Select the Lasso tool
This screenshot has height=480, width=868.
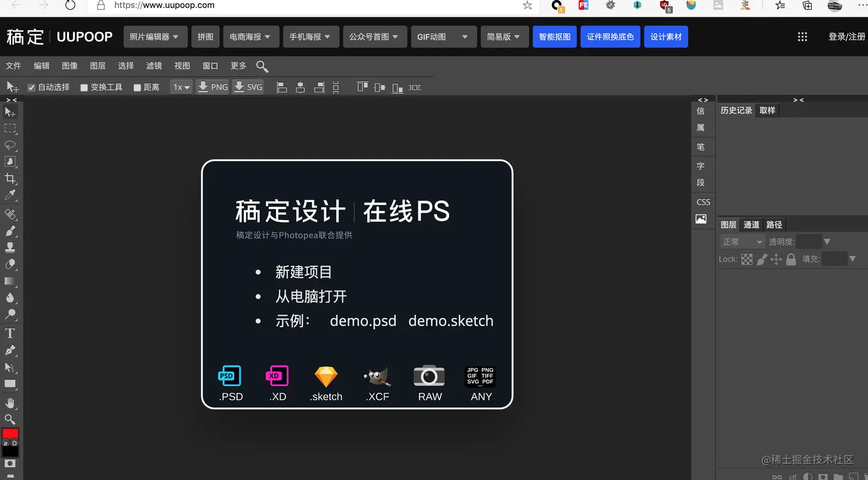click(10, 145)
